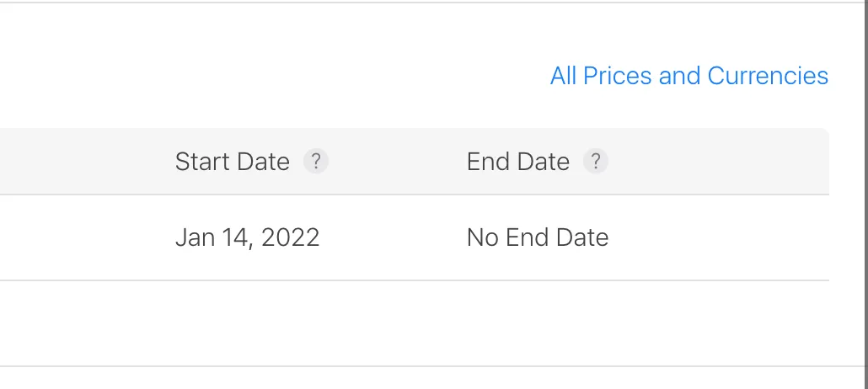
Task: Click the "Start Date" header label text
Action: click(232, 162)
